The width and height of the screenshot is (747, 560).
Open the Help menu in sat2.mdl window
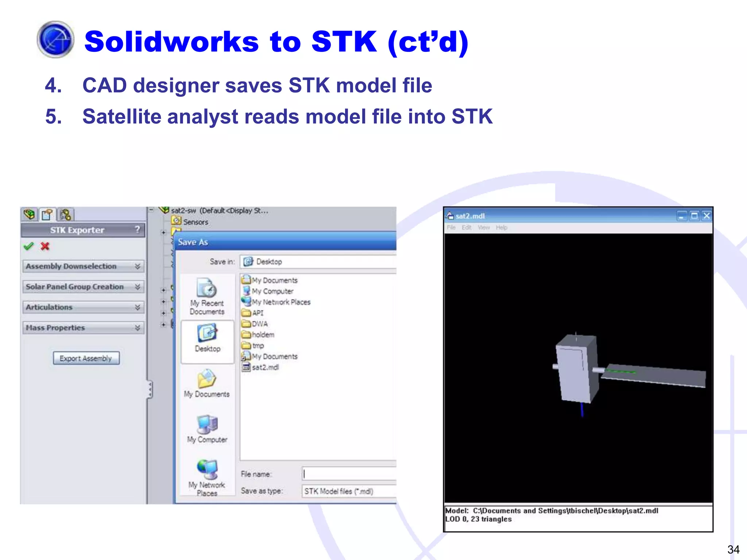click(502, 227)
